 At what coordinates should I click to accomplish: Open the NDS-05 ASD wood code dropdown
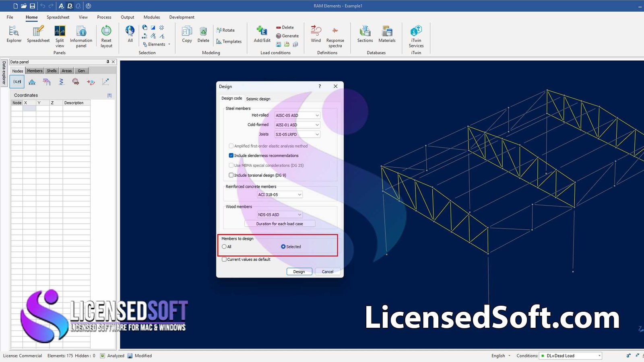click(x=280, y=215)
